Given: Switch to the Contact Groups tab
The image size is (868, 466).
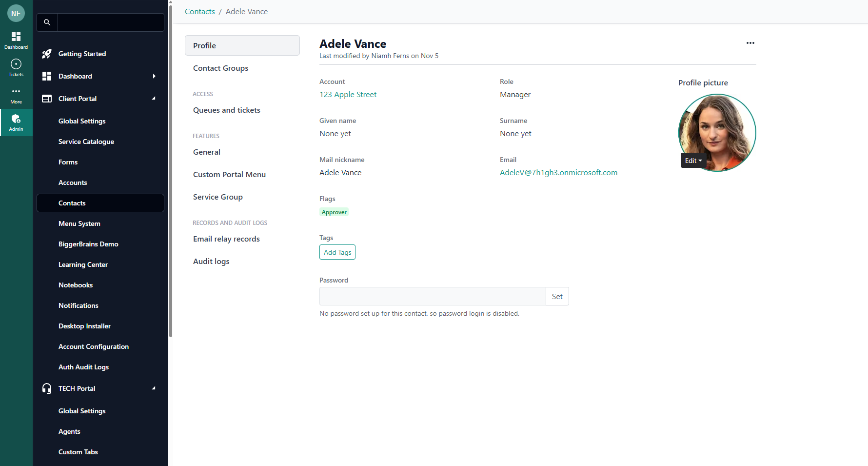Looking at the screenshot, I should pyautogui.click(x=220, y=68).
